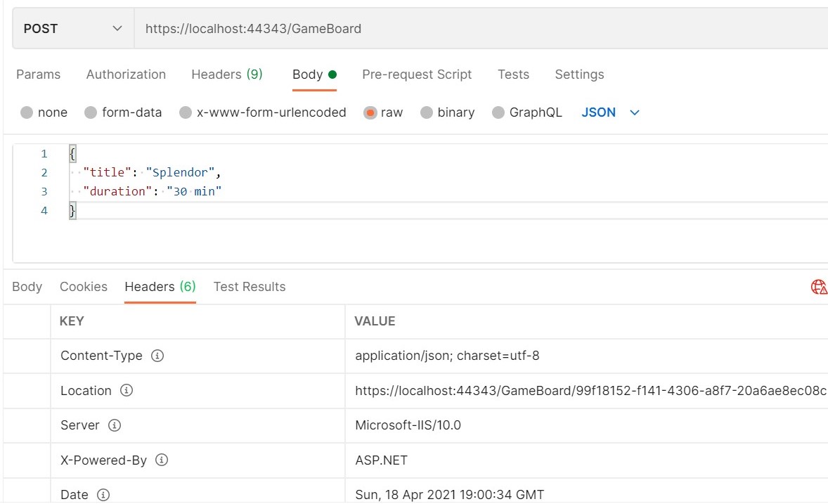Open the Pre-request Script tab
Screen dimensions: 828x504
(x=417, y=75)
